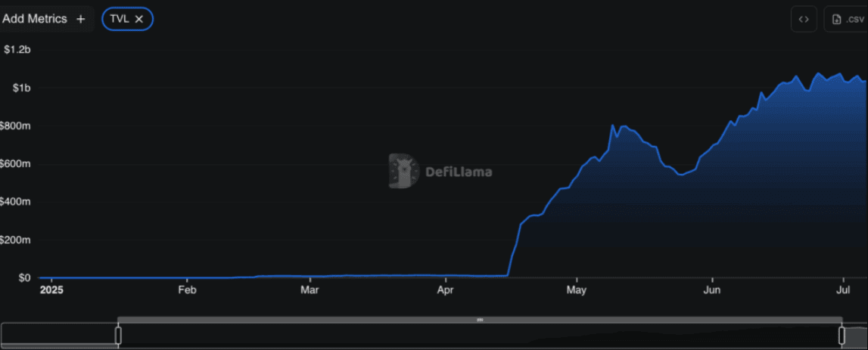Remove the TVL metric with its X icon
The width and height of the screenshot is (868, 350).
(139, 19)
